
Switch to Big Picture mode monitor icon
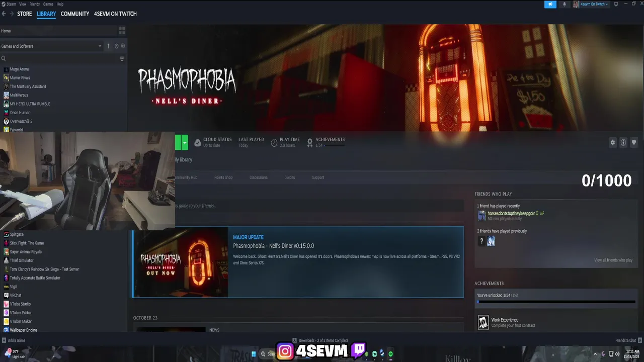pyautogui.click(x=616, y=4)
